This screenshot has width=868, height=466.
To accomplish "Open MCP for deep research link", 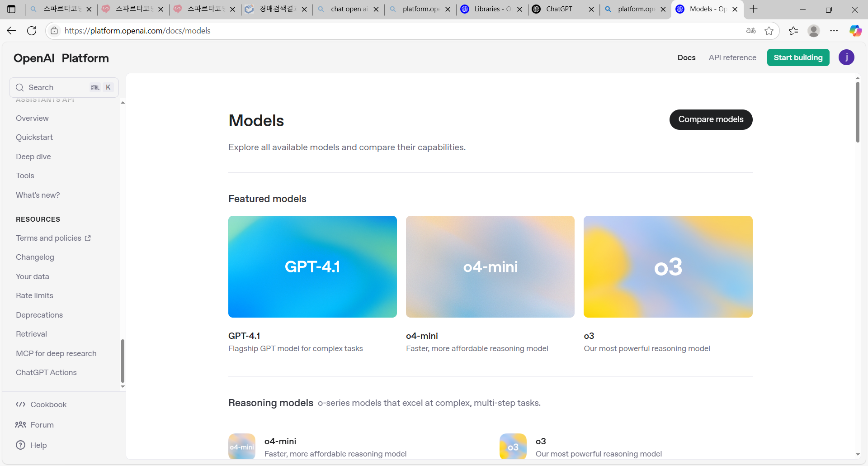I will point(56,353).
